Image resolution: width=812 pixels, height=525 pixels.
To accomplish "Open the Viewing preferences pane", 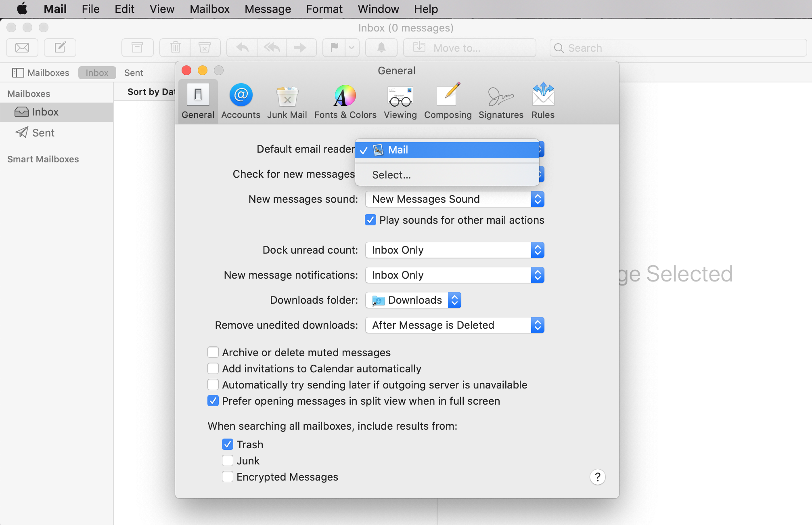I will [400, 101].
